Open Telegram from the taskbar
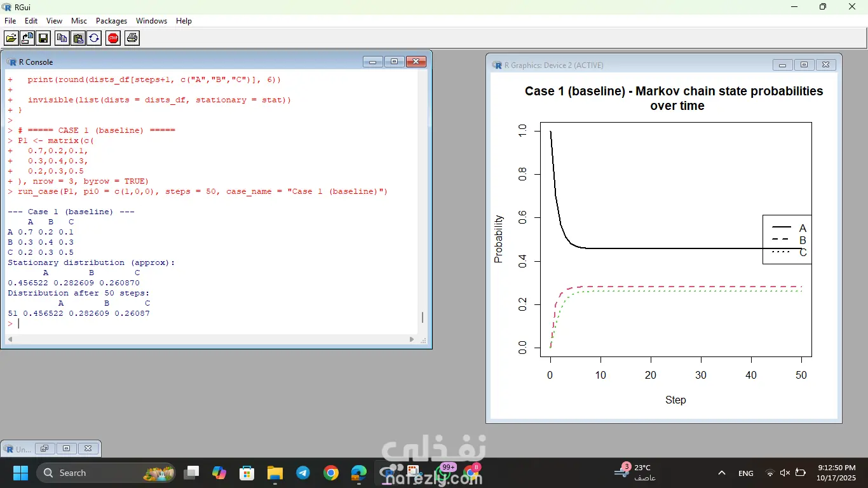The image size is (868, 488). pos(303,473)
